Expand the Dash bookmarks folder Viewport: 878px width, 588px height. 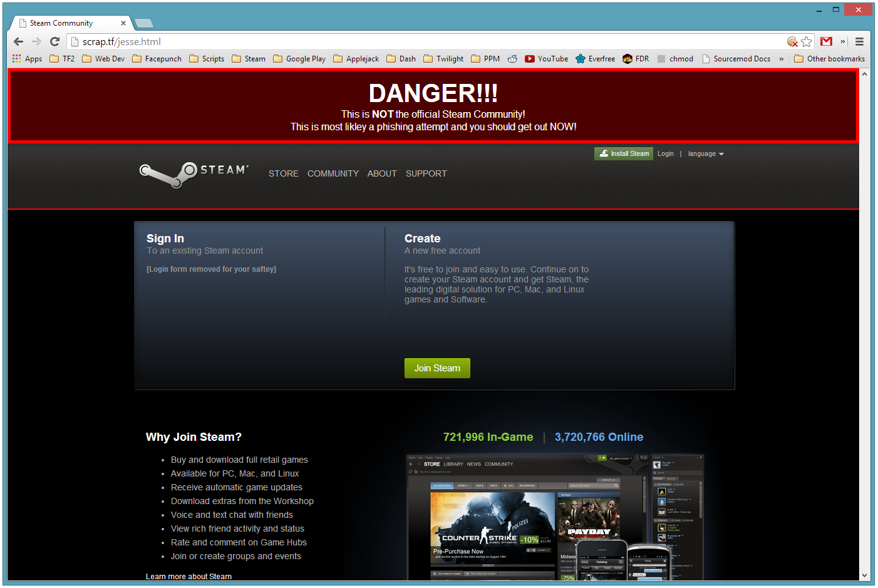click(x=401, y=59)
